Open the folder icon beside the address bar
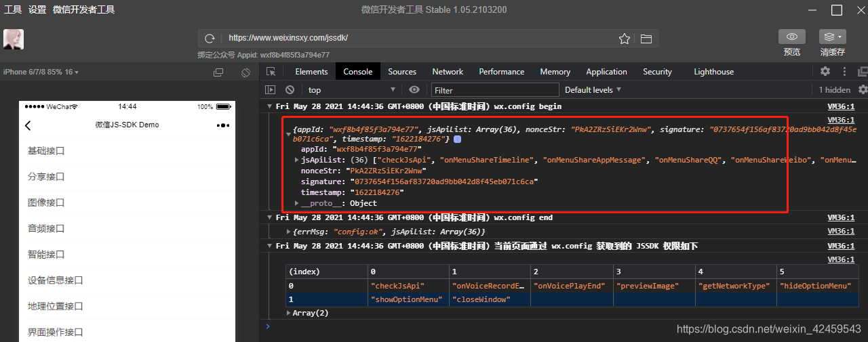 coord(646,39)
